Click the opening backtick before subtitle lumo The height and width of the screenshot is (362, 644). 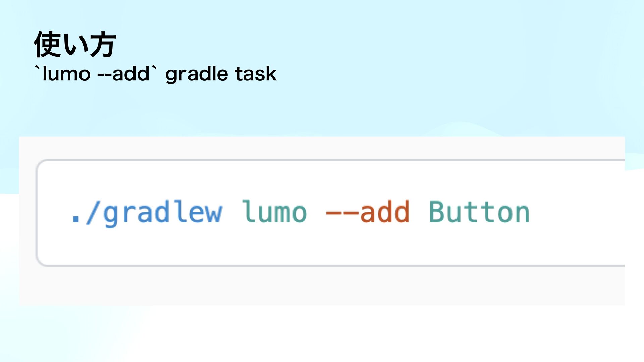tap(38, 69)
